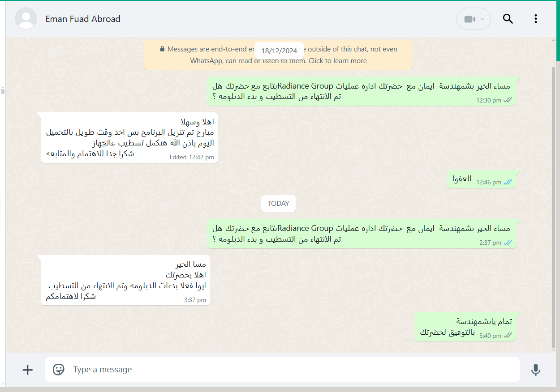The height and width of the screenshot is (392, 560).
Task: Open the chat search magnifier icon
Action: coord(508,19)
